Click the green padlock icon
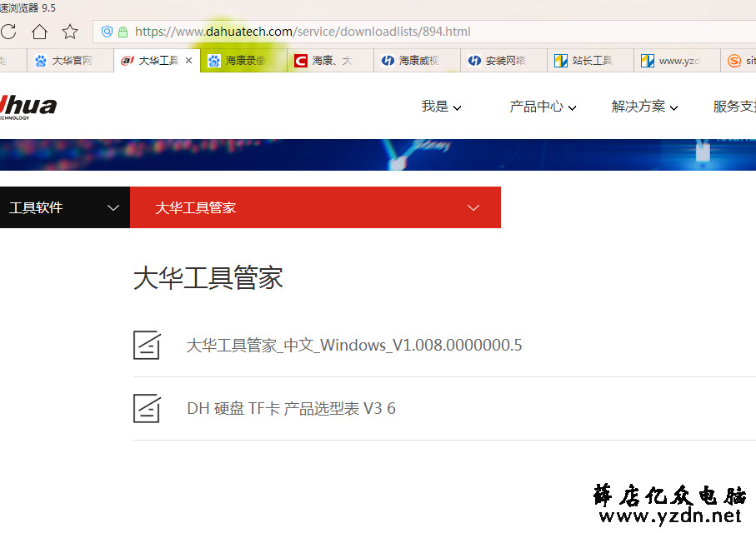The width and height of the screenshot is (756, 533). click(x=123, y=32)
